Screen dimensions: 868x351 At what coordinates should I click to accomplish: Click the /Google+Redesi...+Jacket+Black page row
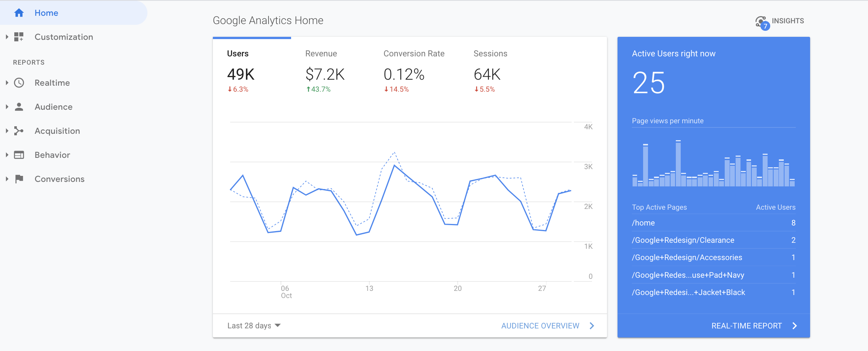[714, 292]
